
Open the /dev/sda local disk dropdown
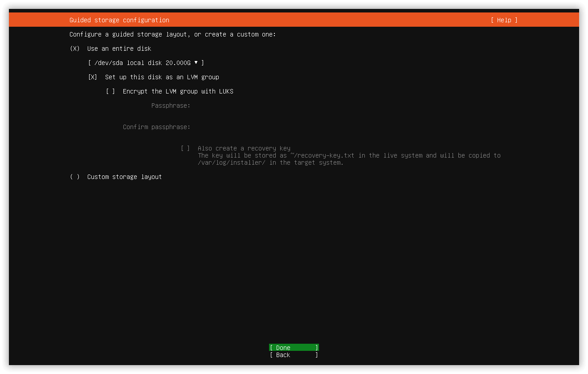(x=146, y=63)
